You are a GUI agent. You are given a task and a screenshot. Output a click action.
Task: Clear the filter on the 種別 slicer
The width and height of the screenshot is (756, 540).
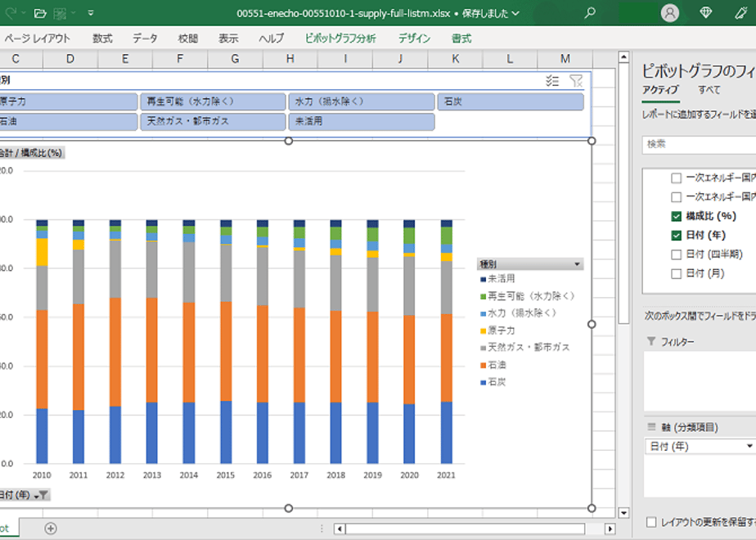click(576, 81)
